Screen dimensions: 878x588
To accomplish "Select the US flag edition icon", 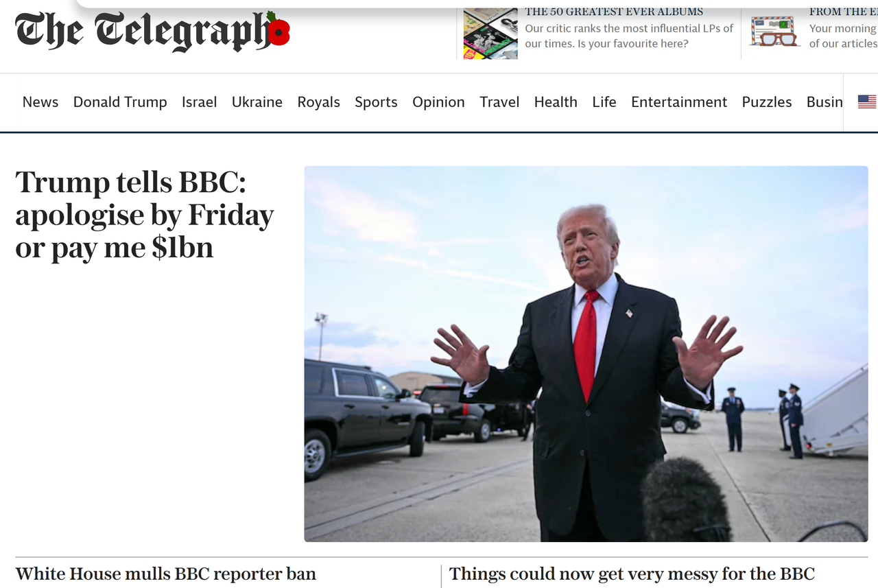I will click(x=866, y=102).
